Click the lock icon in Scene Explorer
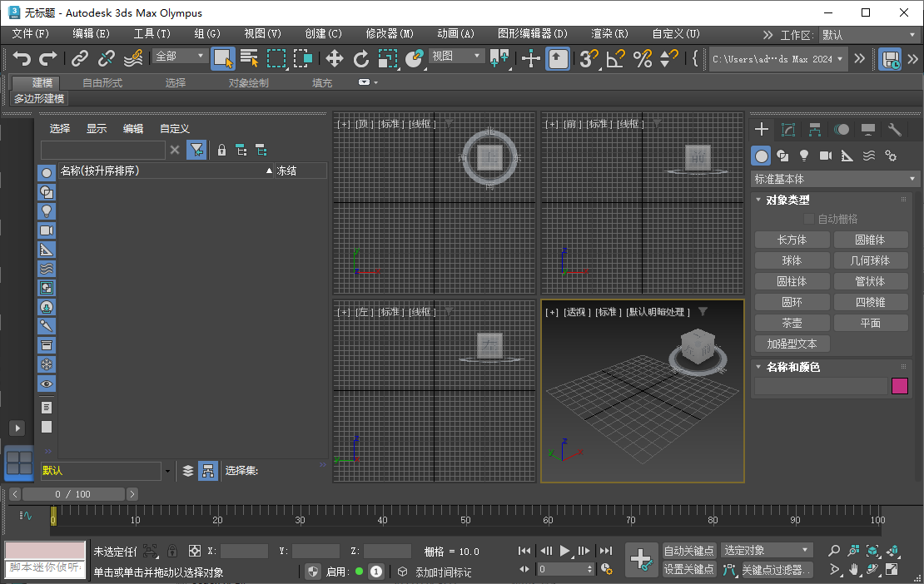The image size is (924, 584). (x=221, y=150)
